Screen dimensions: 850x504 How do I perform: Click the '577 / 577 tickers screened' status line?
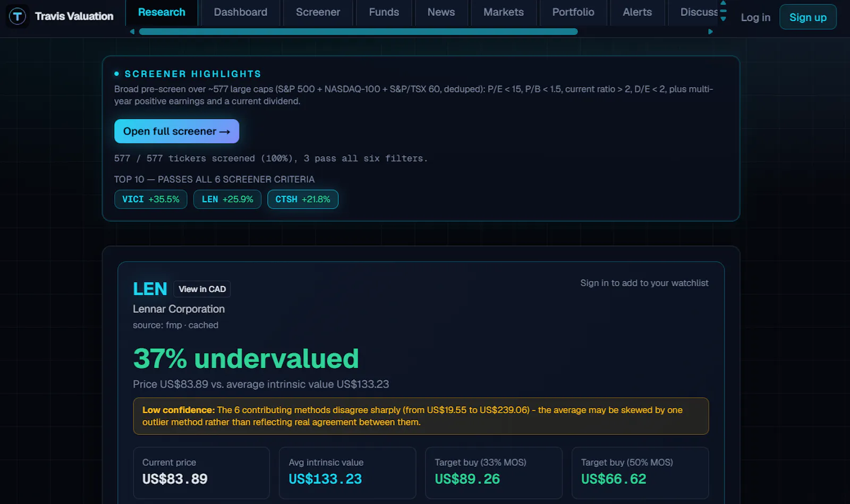pos(270,158)
